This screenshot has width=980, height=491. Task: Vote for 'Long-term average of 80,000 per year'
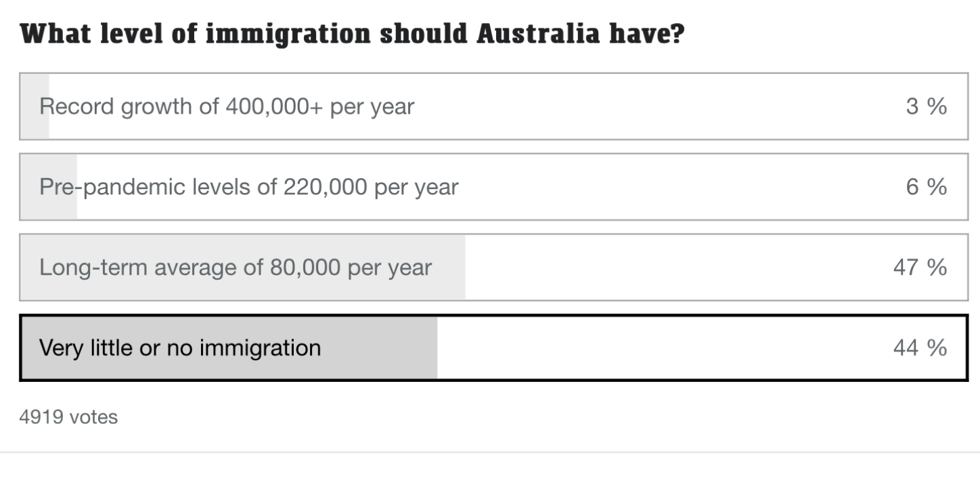point(493,268)
